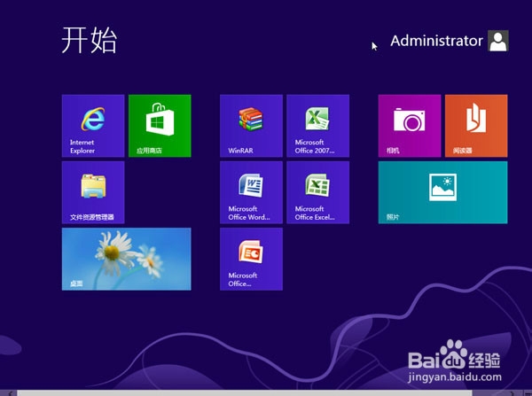The height and width of the screenshot is (396, 532).
Task: Launch the Microsoft Office Word... tile
Action: [251, 192]
